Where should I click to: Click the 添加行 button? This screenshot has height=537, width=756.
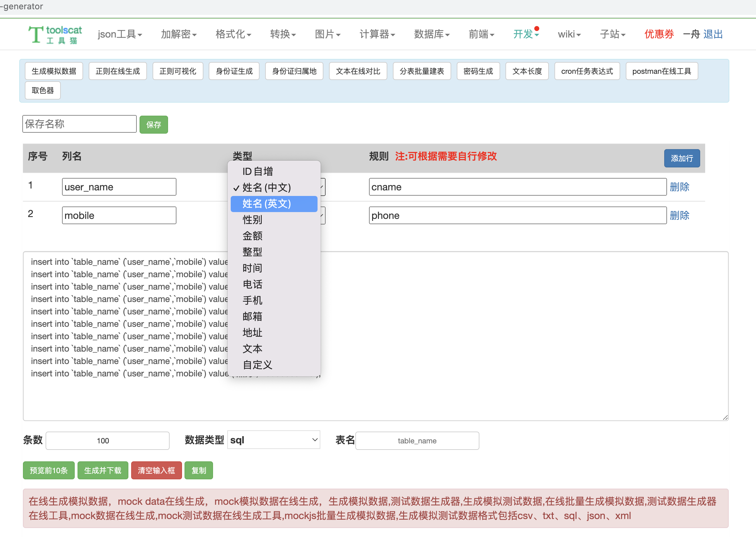coord(682,158)
